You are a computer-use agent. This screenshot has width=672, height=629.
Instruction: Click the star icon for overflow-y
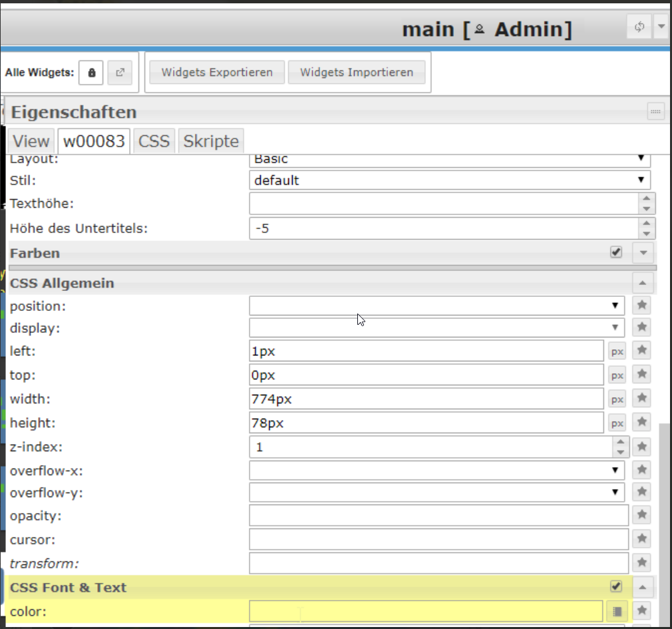(x=641, y=491)
